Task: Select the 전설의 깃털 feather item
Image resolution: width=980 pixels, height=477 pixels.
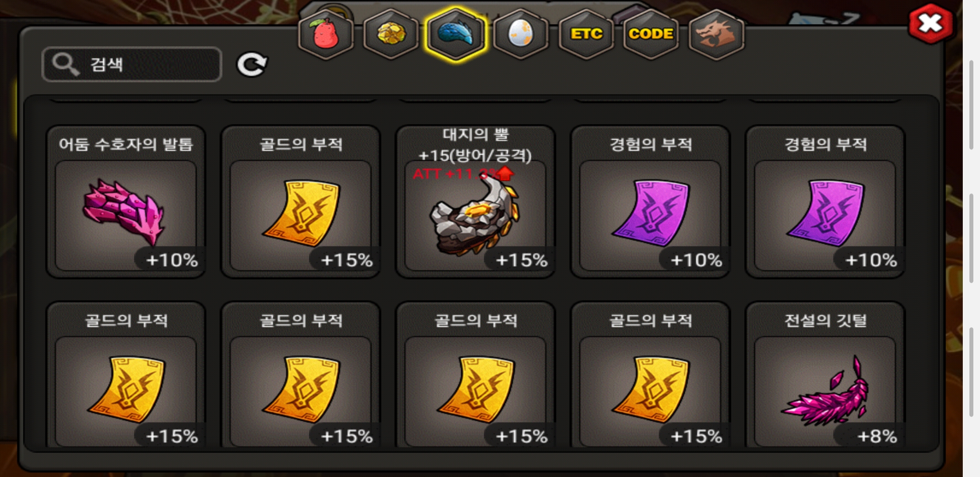Action: tap(825, 375)
